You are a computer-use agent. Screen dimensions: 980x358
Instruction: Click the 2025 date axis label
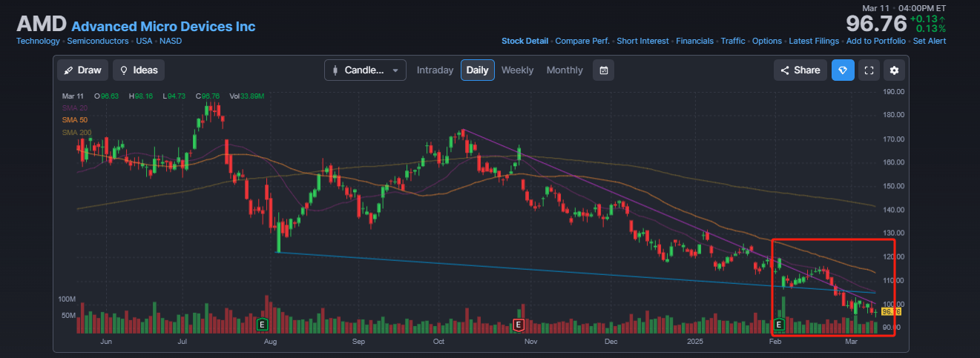point(695,342)
